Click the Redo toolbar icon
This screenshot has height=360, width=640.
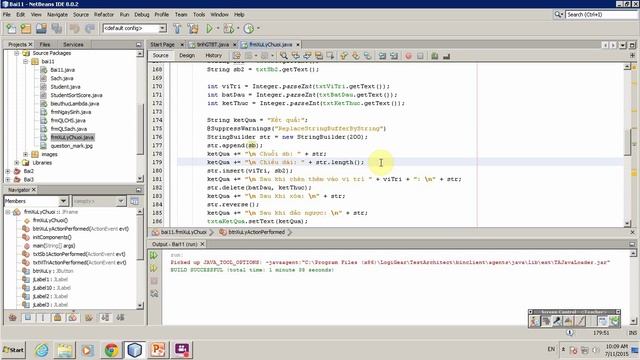[90, 29]
